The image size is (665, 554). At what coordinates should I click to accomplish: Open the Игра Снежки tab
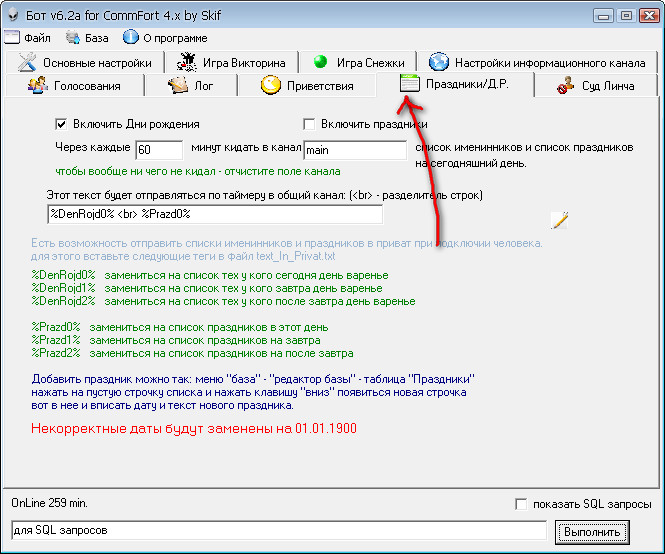point(360,62)
